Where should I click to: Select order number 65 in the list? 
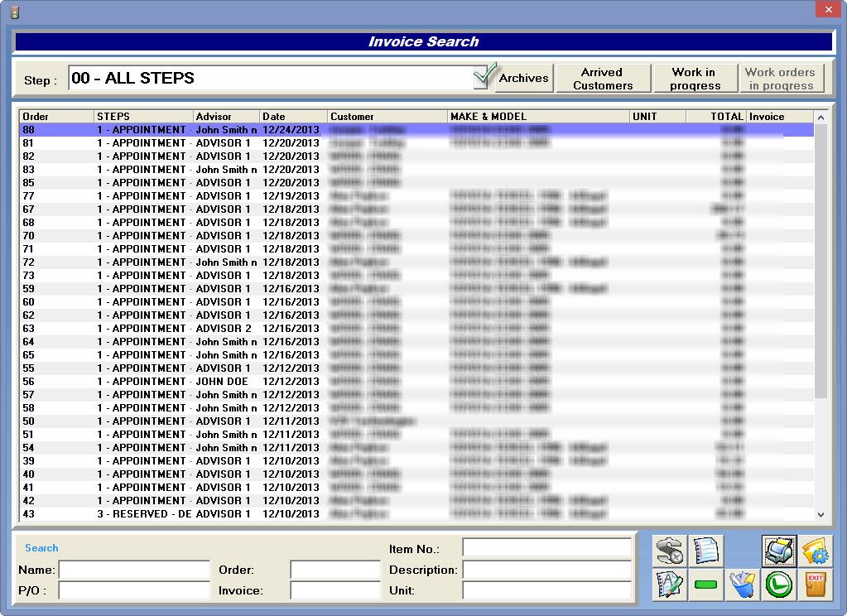pos(416,355)
